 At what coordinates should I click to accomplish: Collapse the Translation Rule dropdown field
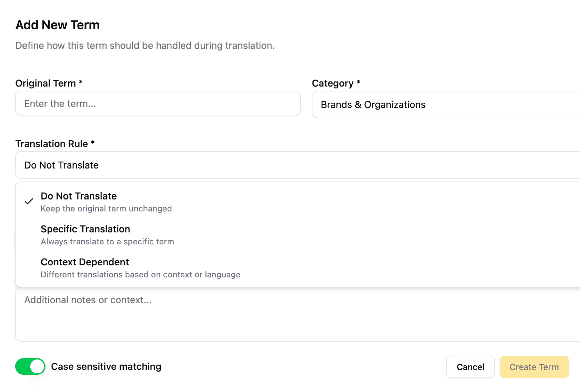pos(298,165)
